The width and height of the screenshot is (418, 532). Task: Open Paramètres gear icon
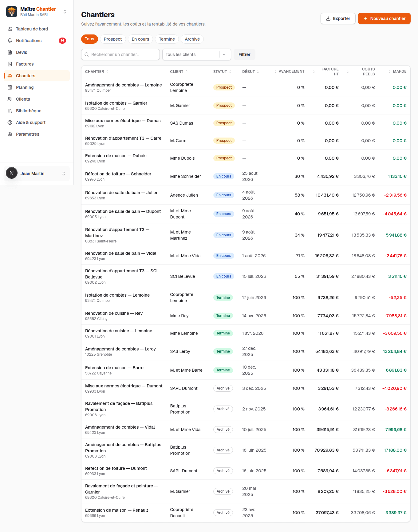coord(10,134)
